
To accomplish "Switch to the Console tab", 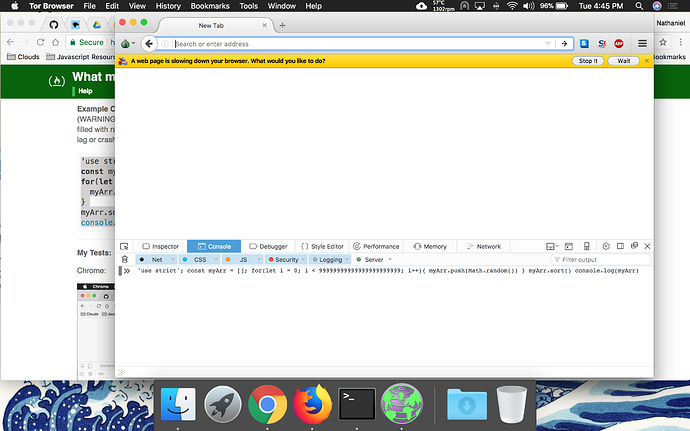I will (214, 247).
